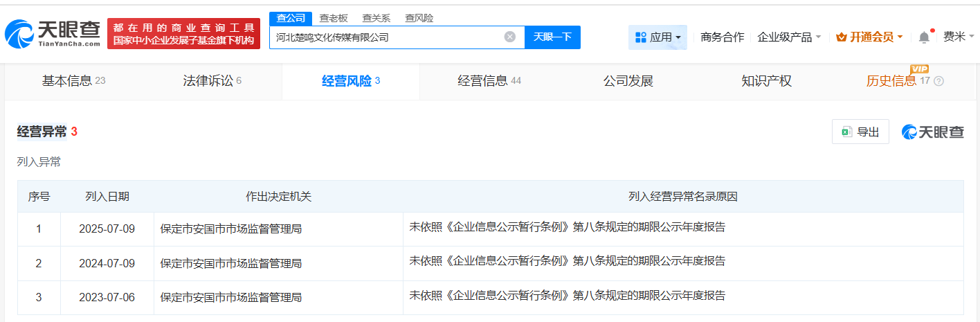The width and height of the screenshot is (980, 322).
Task: Open the 经营信息 tab
Action: [x=489, y=81]
